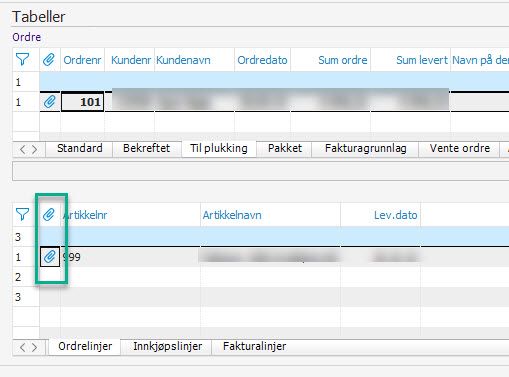Image resolution: width=509 pixels, height=377 pixels.
Task: Switch to the Vente ordre tab
Action: [460, 148]
